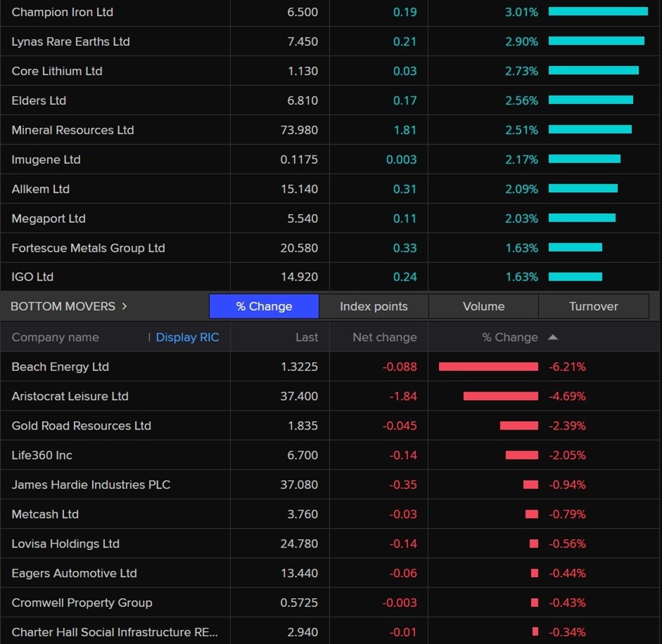This screenshot has height=644, width=662.
Task: Click Beach Energy red change bar
Action: pyautogui.click(x=488, y=366)
